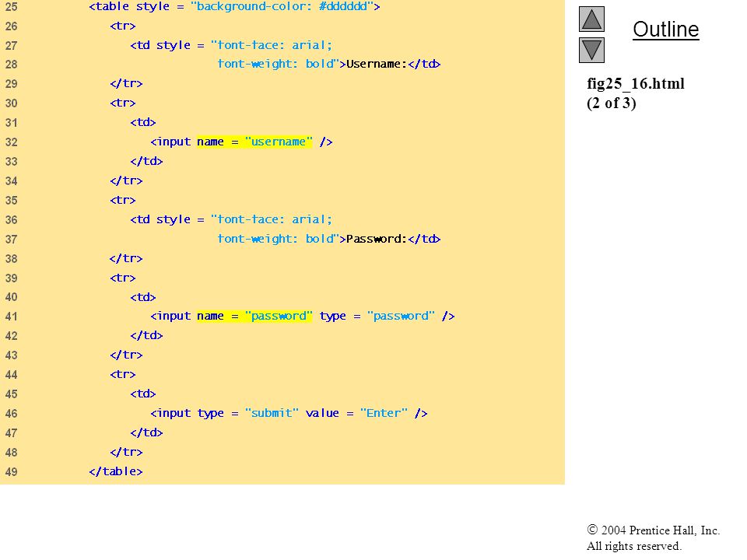Click the Password: text on line 37
This screenshot has width=747, height=560.
377,239
